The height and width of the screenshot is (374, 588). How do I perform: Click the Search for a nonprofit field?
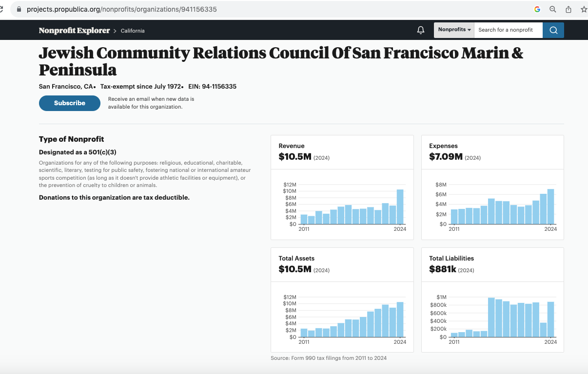[509, 30]
